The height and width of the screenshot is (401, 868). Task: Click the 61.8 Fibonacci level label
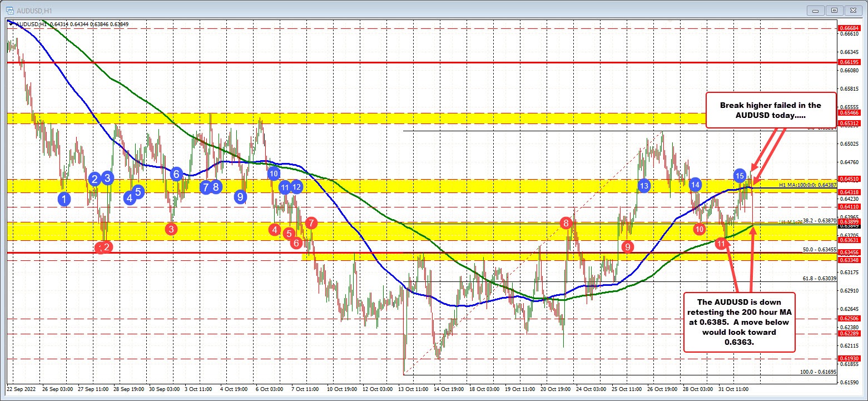coord(819,278)
